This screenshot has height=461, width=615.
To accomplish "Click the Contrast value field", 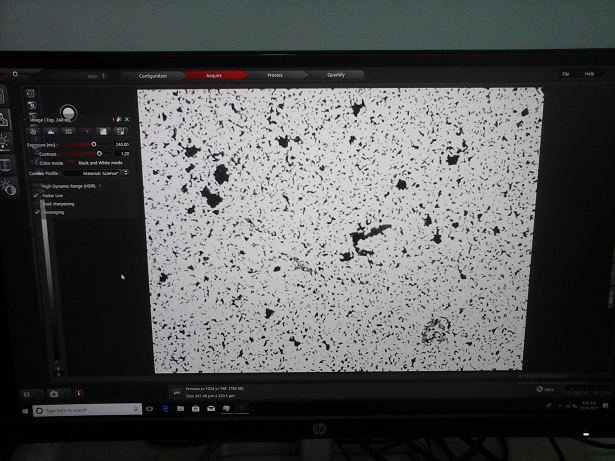I will click(124, 153).
